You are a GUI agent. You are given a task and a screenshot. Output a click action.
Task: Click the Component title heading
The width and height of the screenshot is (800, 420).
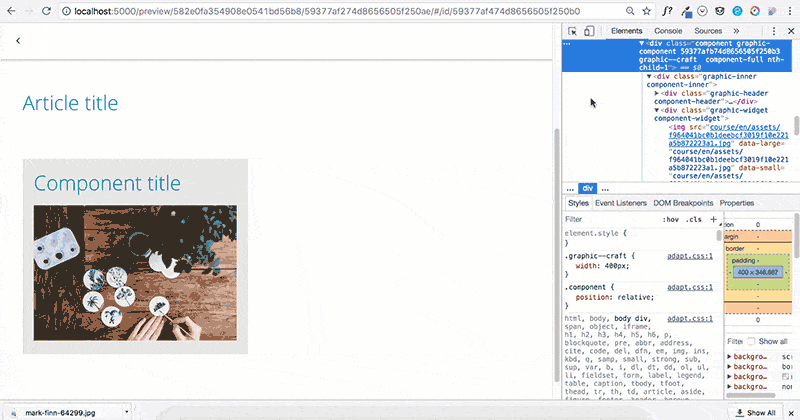pyautogui.click(x=107, y=183)
